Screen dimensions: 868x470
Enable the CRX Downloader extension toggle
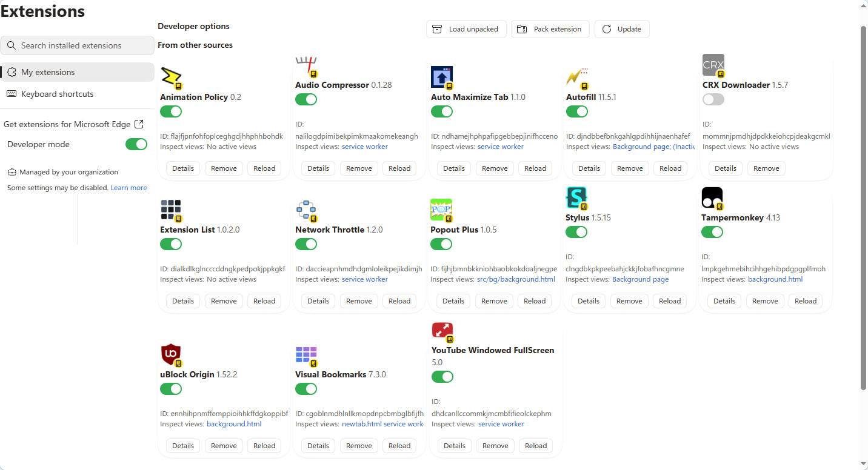click(713, 99)
